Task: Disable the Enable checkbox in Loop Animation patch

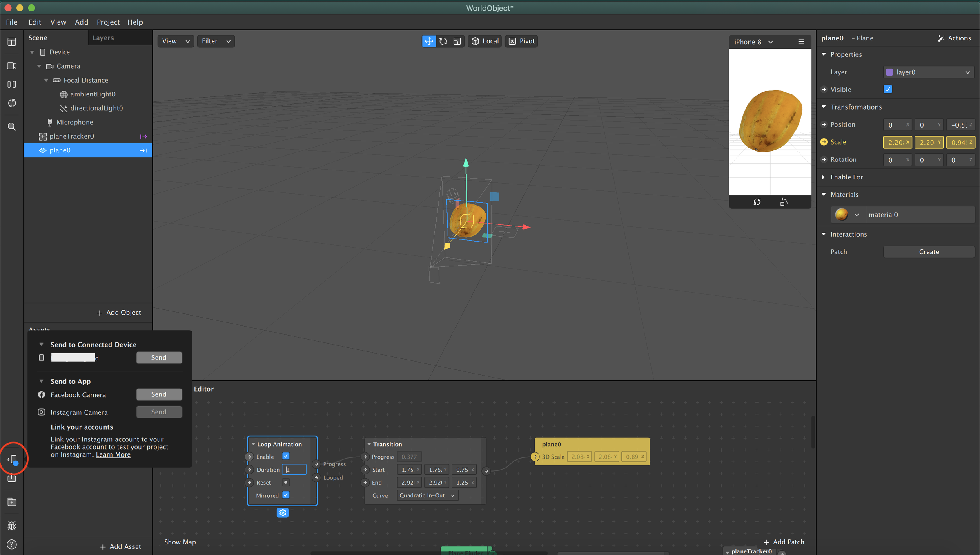Action: tap(285, 456)
